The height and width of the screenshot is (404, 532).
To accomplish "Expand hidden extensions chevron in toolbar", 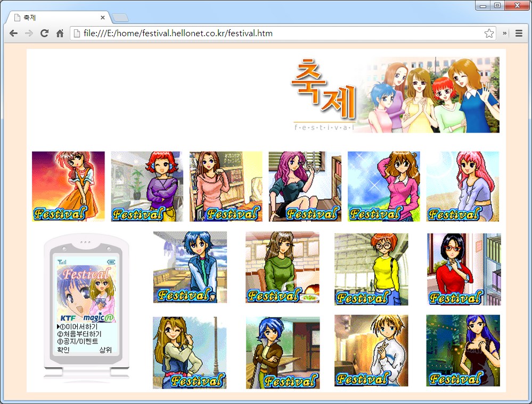I will 504,34.
